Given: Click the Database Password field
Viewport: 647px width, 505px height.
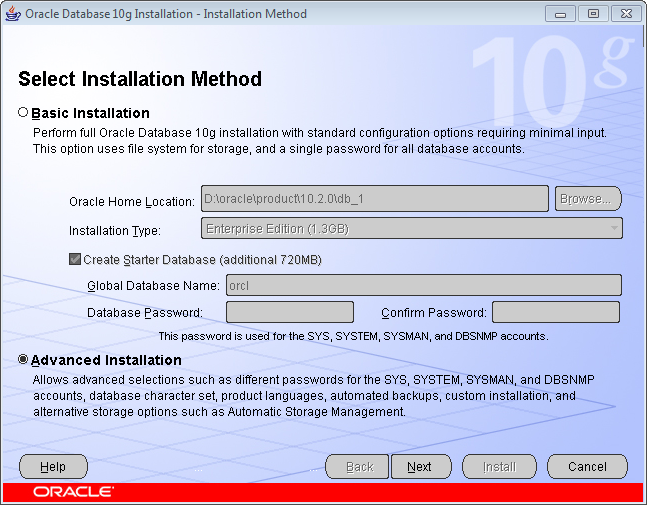Looking at the screenshot, I should coord(290,312).
